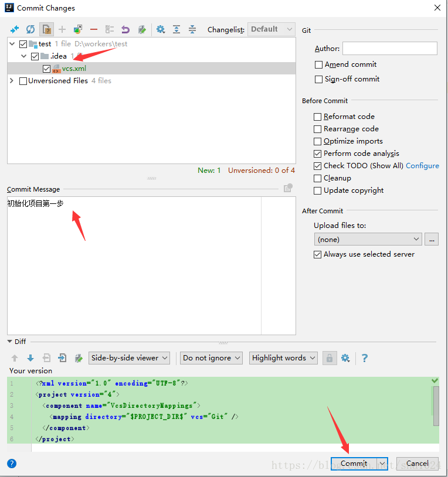This screenshot has width=448, height=477.
Task: Click the Diff viewer vertical scrollbar
Action: 436,406
